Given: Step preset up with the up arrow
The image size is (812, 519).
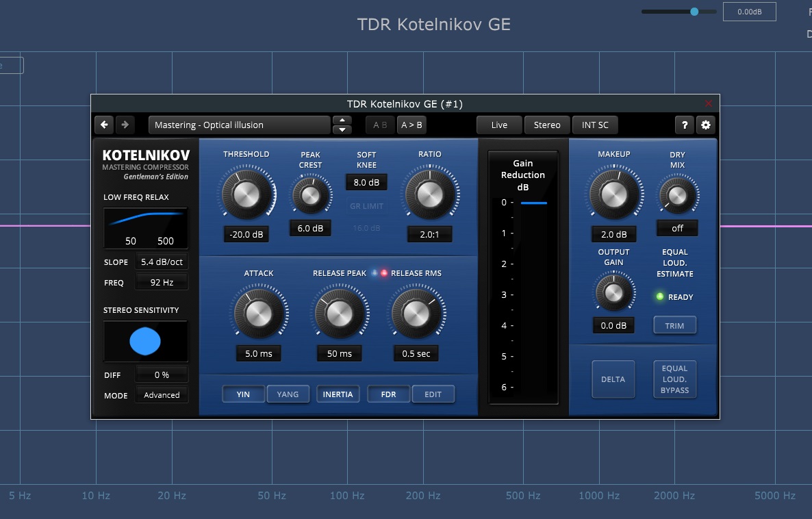Looking at the screenshot, I should (x=342, y=121).
